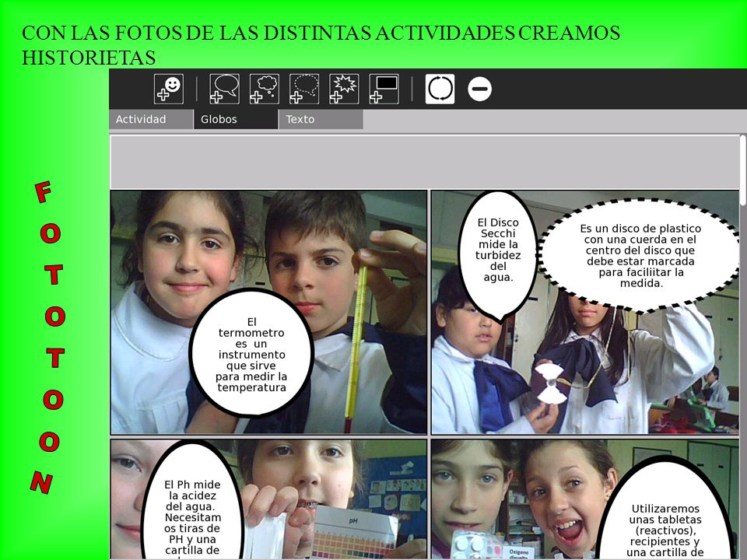Switch to the Globos tab
Viewport: 747px width, 560px height.
click(x=236, y=120)
